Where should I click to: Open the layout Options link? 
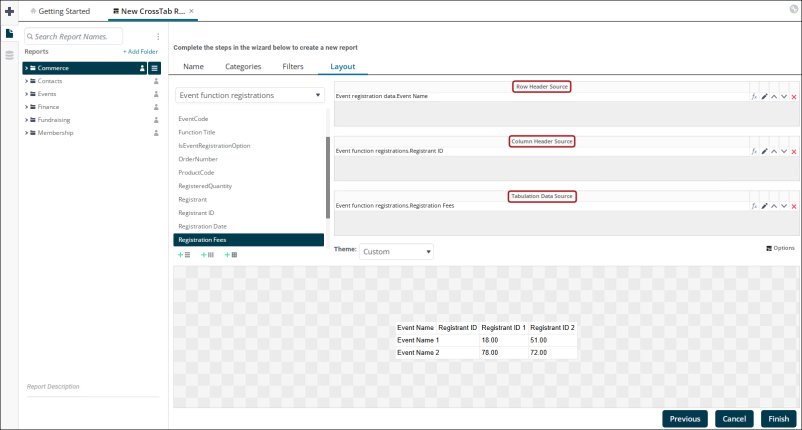(780, 248)
